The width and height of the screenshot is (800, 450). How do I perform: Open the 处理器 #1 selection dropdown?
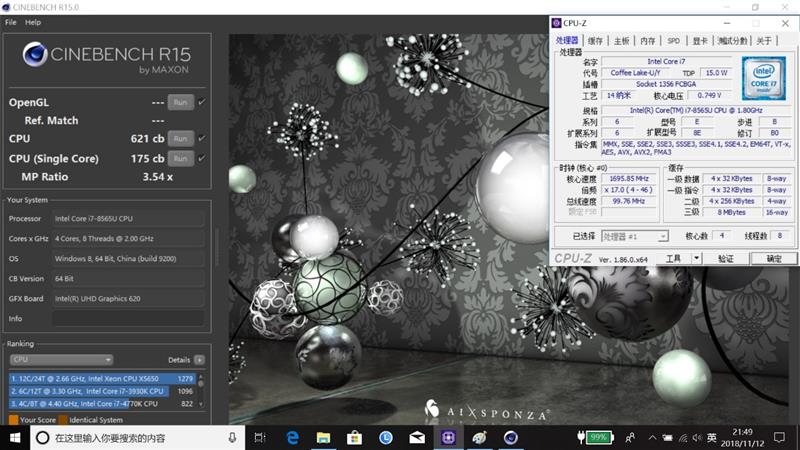coord(634,236)
